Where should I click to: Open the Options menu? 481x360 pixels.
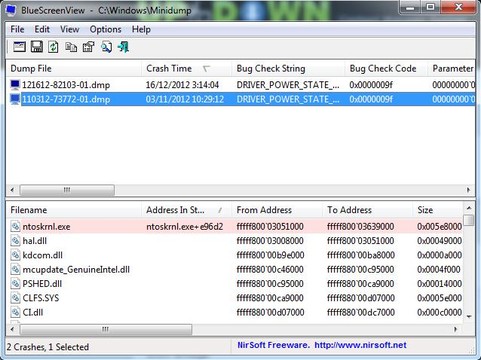point(105,29)
